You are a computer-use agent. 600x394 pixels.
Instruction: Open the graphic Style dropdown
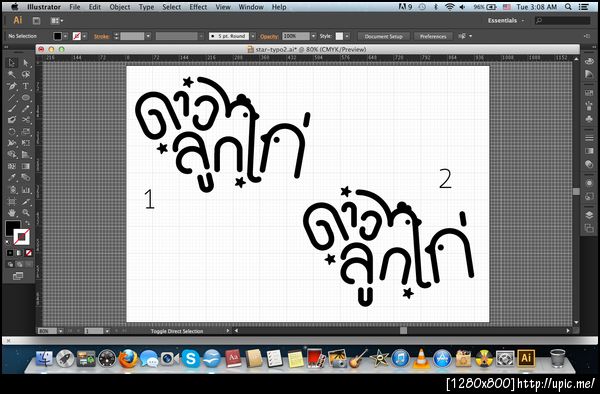coord(347,36)
